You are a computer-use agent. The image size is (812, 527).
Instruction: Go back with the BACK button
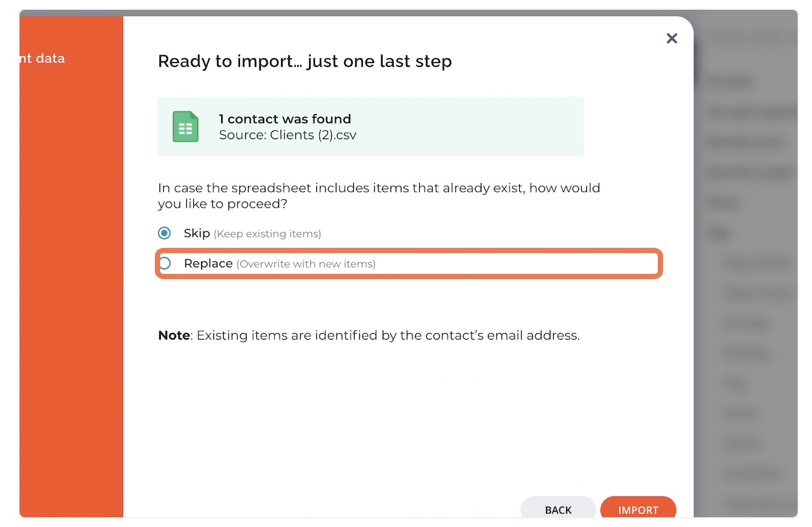558,509
